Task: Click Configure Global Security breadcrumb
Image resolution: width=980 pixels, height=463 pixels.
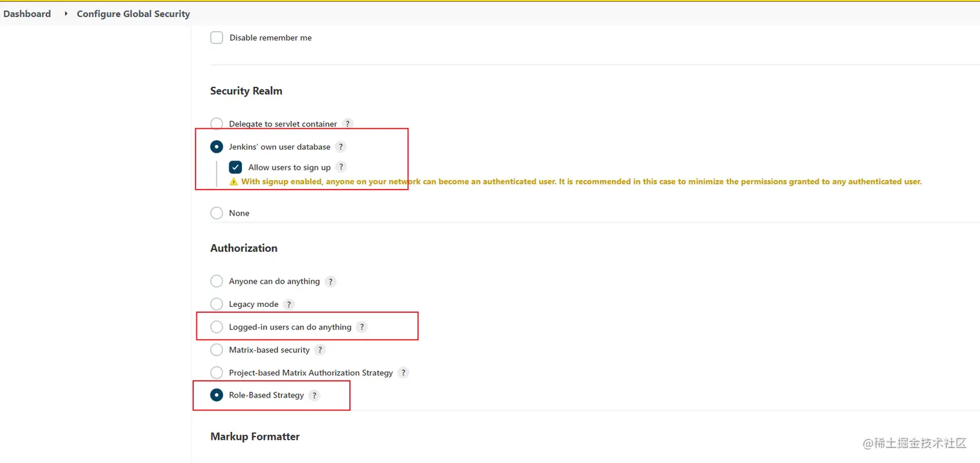Action: [x=134, y=14]
